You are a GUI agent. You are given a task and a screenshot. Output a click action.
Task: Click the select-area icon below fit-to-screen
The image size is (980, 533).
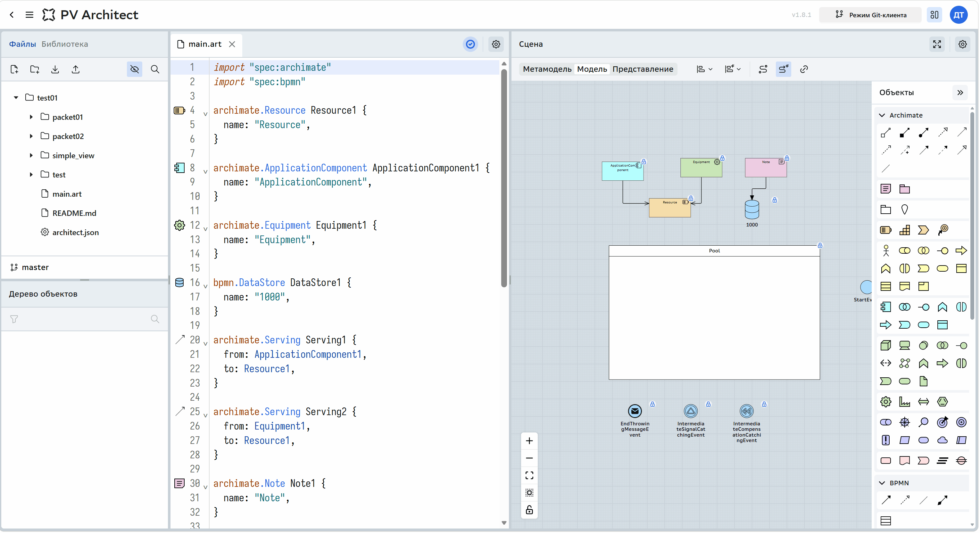pyautogui.click(x=529, y=493)
